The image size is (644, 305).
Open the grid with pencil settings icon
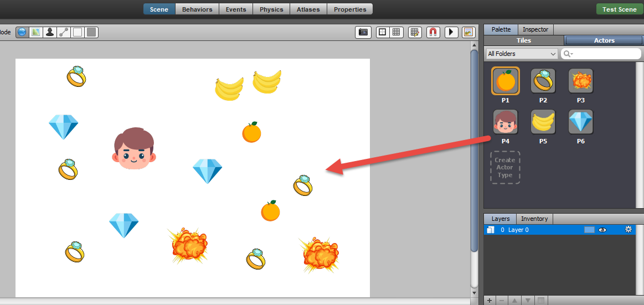[415, 32]
